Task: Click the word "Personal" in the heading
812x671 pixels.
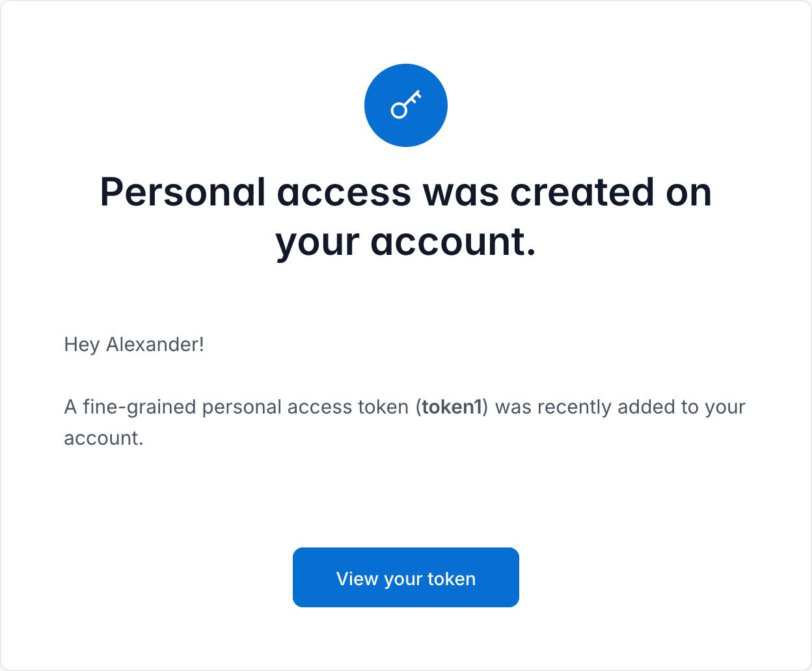Action: point(183,192)
